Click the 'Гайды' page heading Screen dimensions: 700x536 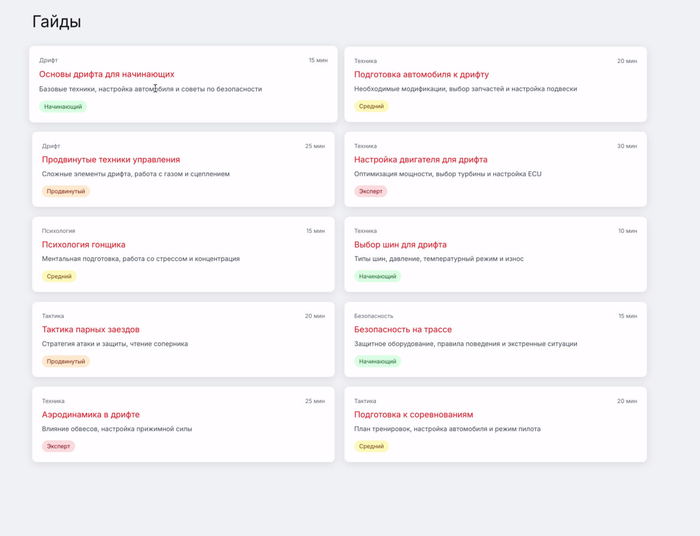click(x=57, y=22)
